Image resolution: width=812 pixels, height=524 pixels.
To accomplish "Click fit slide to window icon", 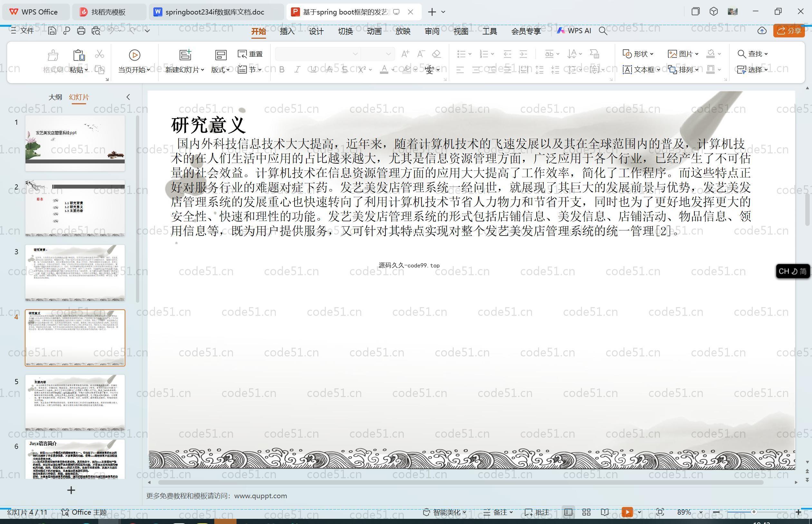I will [x=660, y=512].
